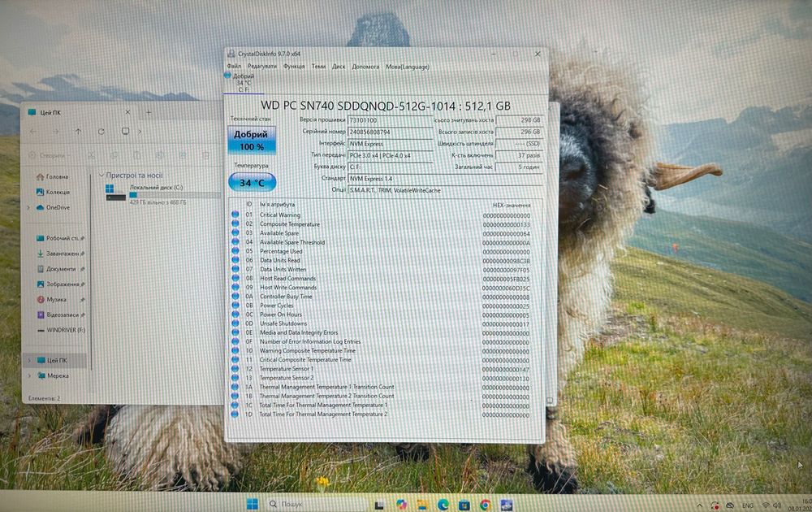Click the serial number field 240856808794
Viewport: 812px width, 512px height.
pos(390,132)
